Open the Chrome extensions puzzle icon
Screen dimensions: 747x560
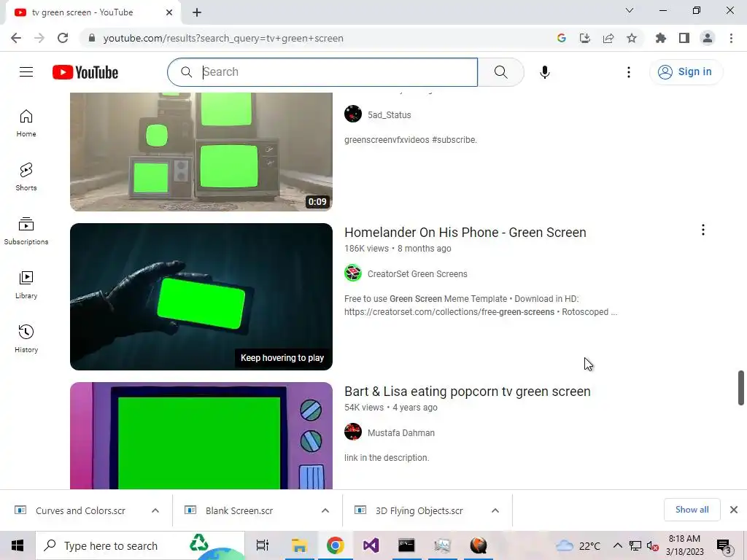click(661, 38)
